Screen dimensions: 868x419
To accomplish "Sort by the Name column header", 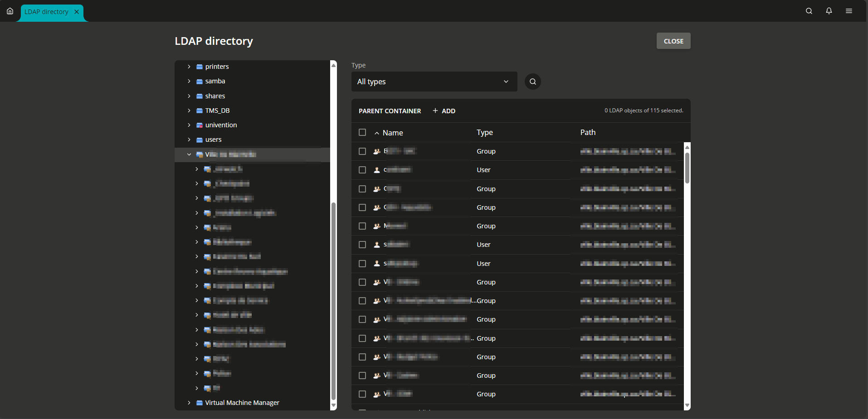I will (x=393, y=133).
